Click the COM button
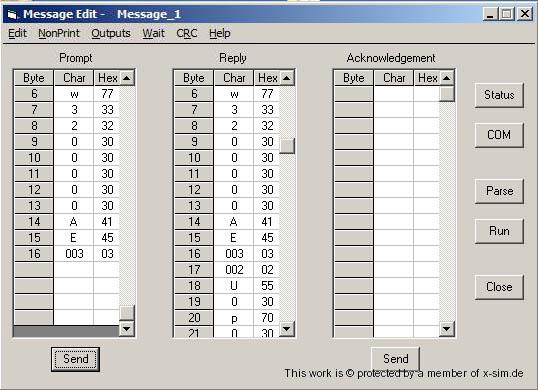Screen dimensions: 538x390 [x=499, y=135]
